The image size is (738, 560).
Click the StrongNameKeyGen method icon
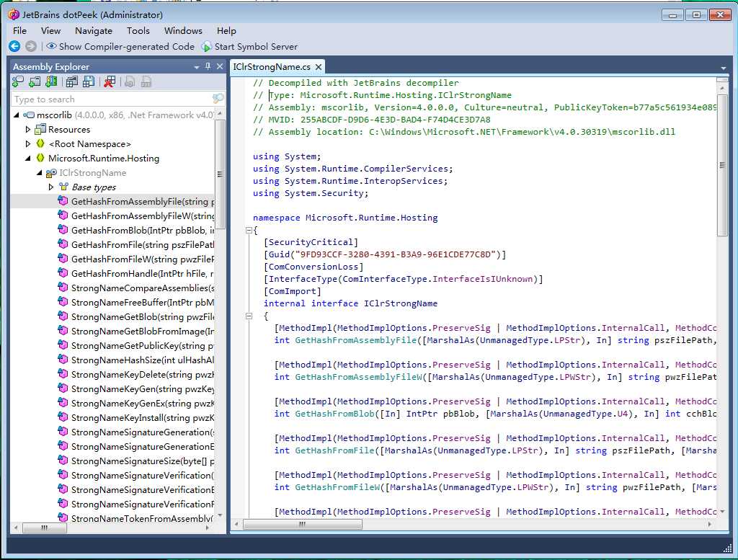(63, 388)
